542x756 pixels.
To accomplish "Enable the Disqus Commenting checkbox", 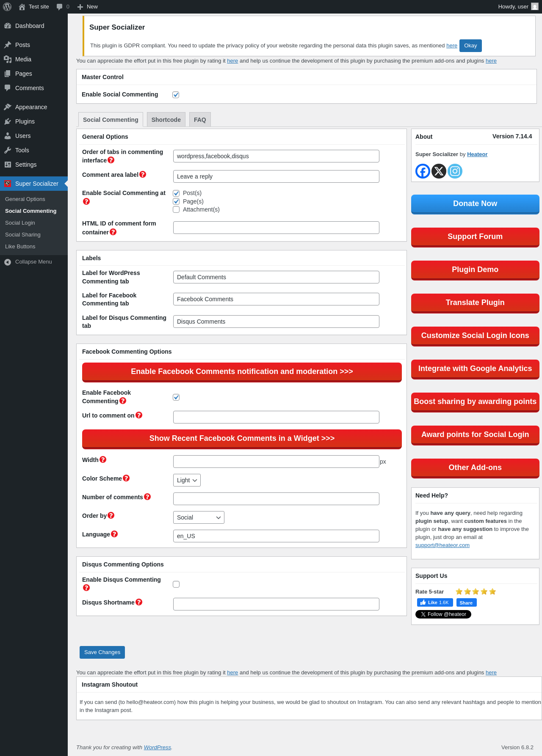I will [x=176, y=584].
